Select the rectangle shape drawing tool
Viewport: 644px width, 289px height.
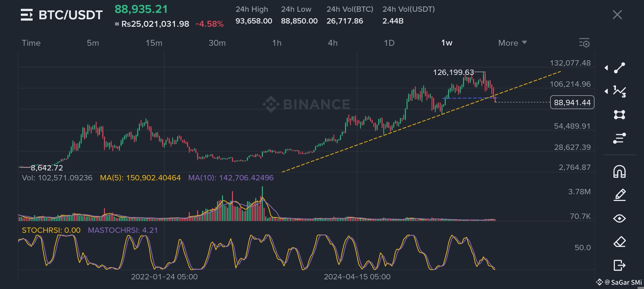[x=619, y=115]
